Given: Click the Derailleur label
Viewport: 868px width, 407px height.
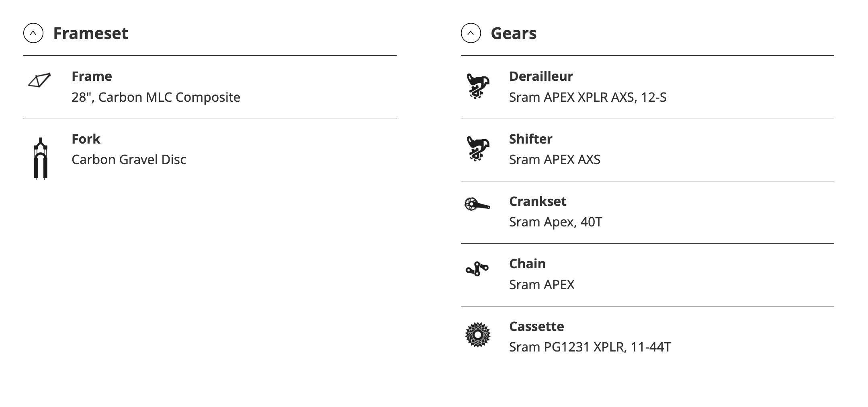Looking at the screenshot, I should [x=541, y=76].
